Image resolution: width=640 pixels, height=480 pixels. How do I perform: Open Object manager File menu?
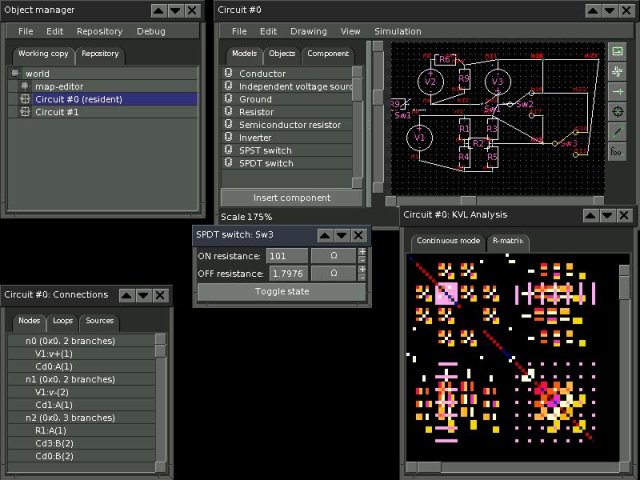click(26, 31)
